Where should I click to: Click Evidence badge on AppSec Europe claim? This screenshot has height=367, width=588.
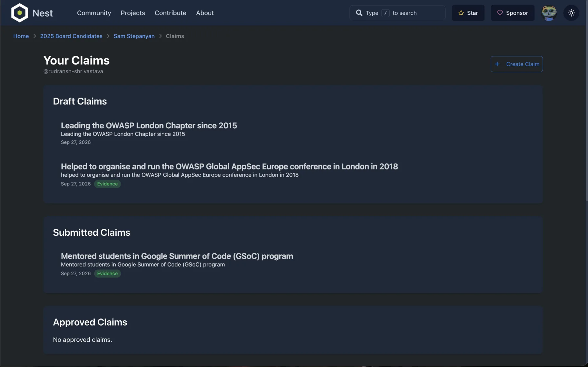(x=107, y=184)
